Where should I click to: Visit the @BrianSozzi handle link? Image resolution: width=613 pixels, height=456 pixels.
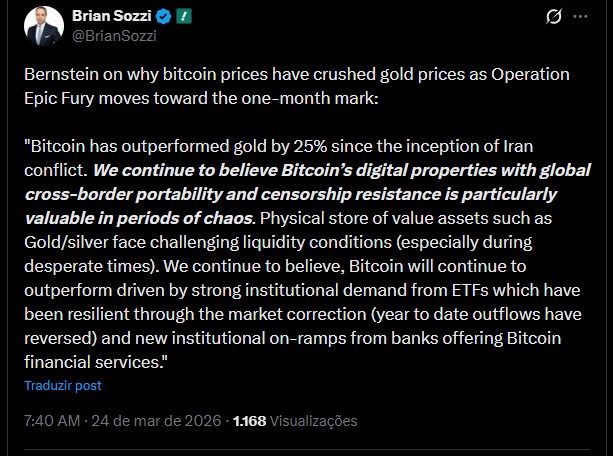(x=115, y=35)
